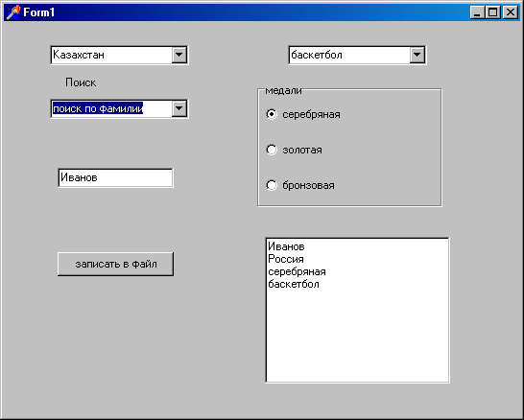Click the Поиск label
The image size is (524, 420).
click(x=81, y=82)
